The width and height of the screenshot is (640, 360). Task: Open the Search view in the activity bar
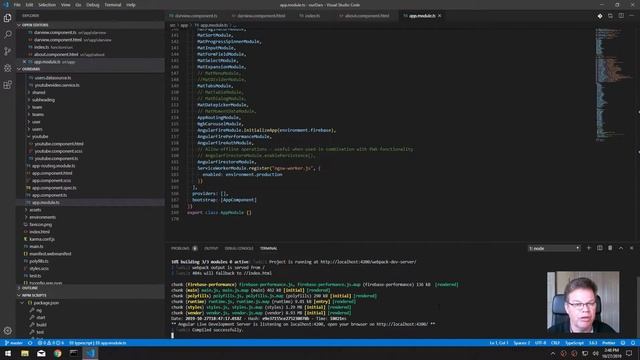point(8,35)
